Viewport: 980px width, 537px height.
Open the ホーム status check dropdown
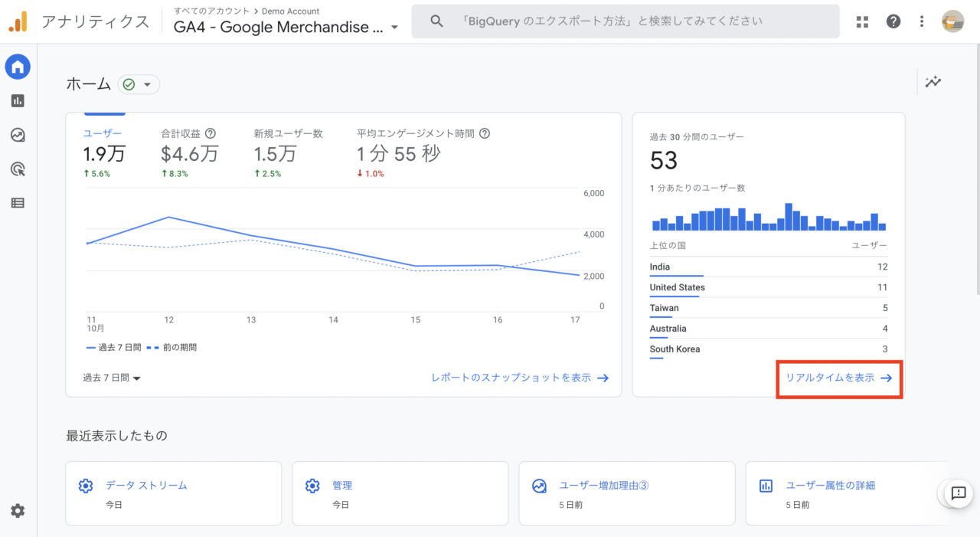(x=139, y=84)
